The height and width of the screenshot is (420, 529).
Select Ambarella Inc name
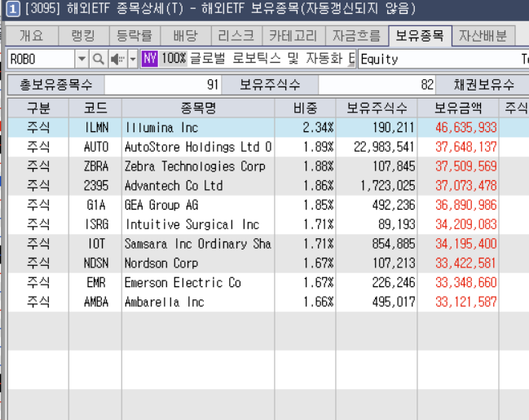pyautogui.click(x=165, y=302)
